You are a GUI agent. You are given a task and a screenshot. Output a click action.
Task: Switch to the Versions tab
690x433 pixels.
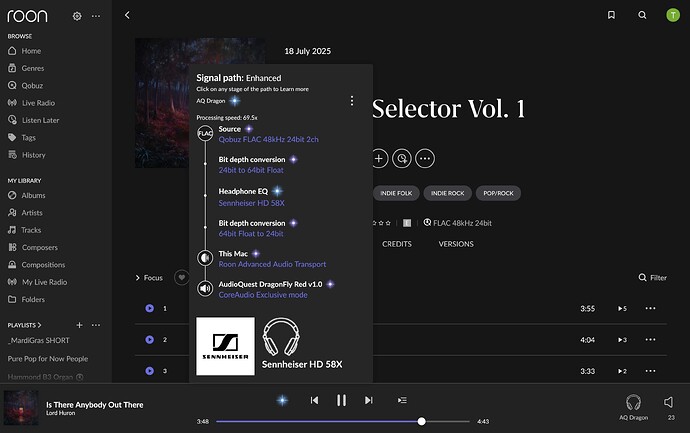click(x=456, y=244)
